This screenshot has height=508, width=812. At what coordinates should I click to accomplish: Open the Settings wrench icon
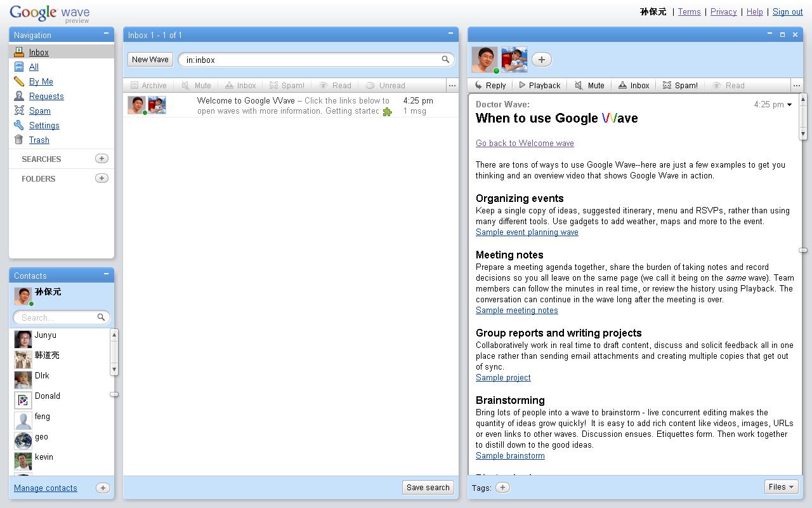[x=19, y=125]
